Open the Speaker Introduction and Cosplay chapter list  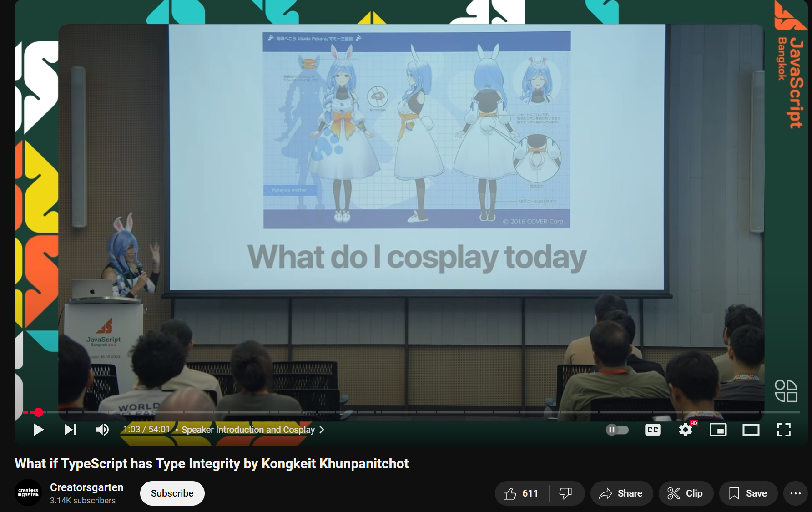point(253,430)
